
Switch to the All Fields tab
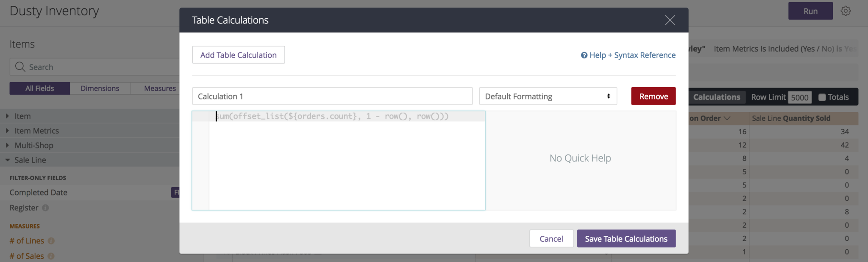40,88
